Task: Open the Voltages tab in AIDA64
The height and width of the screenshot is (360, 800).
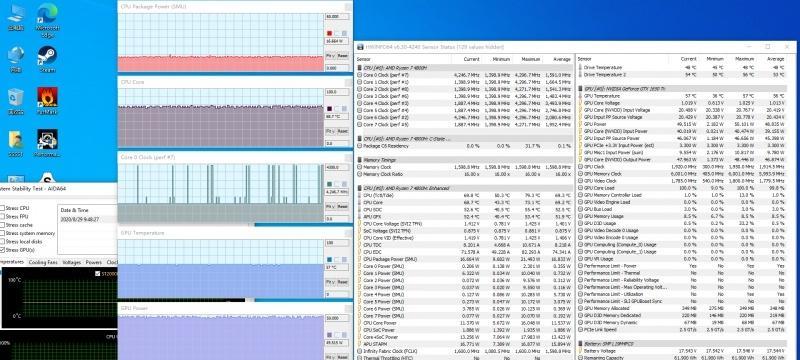Action: point(71,263)
